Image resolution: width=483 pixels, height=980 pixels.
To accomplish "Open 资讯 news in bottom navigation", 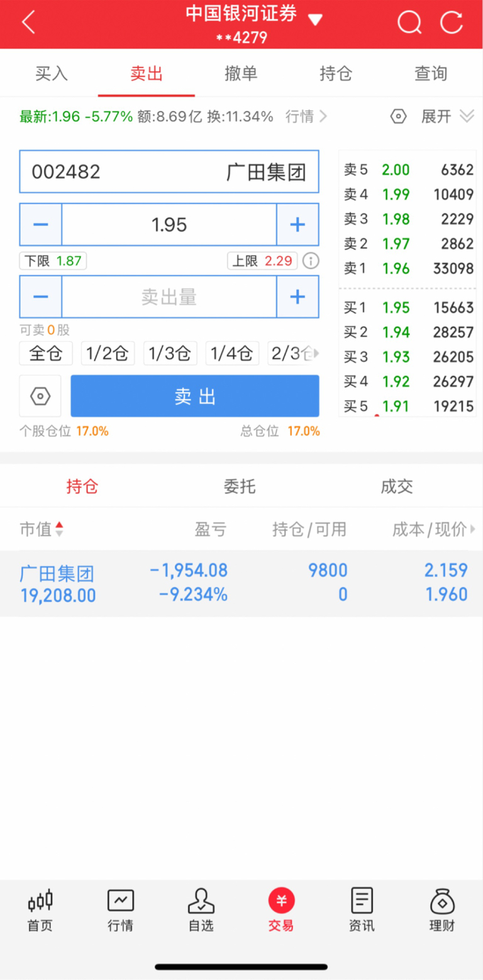I will pyautogui.click(x=362, y=910).
